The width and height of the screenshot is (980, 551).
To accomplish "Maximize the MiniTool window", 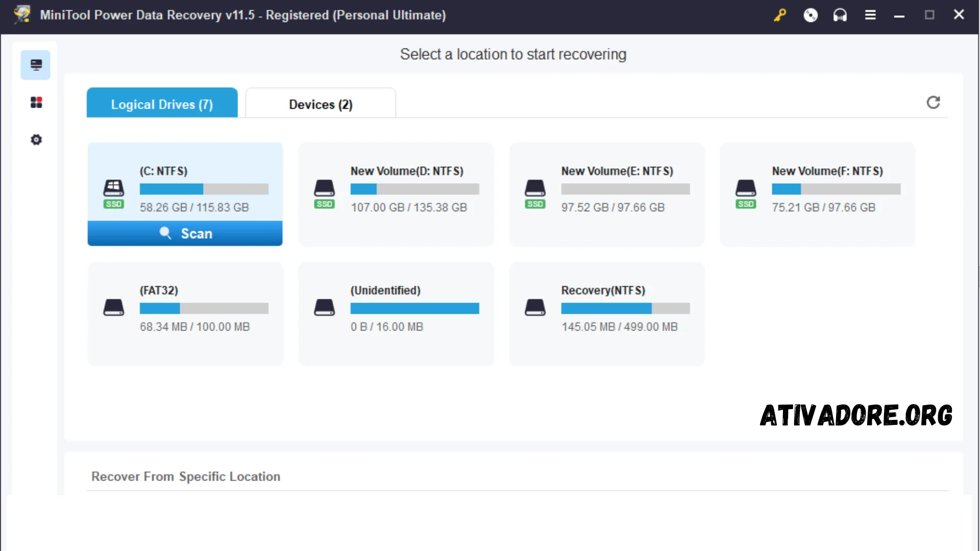I will click(929, 15).
